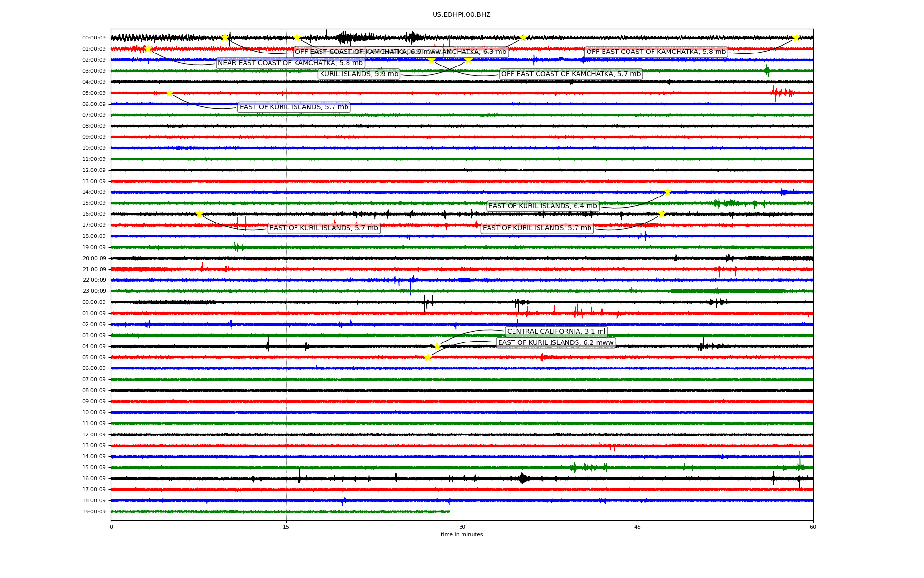
Task: Click the star marker linked to OFF EAST COAST OF KAMCHATKA 5.8 mb
Action: (796, 38)
